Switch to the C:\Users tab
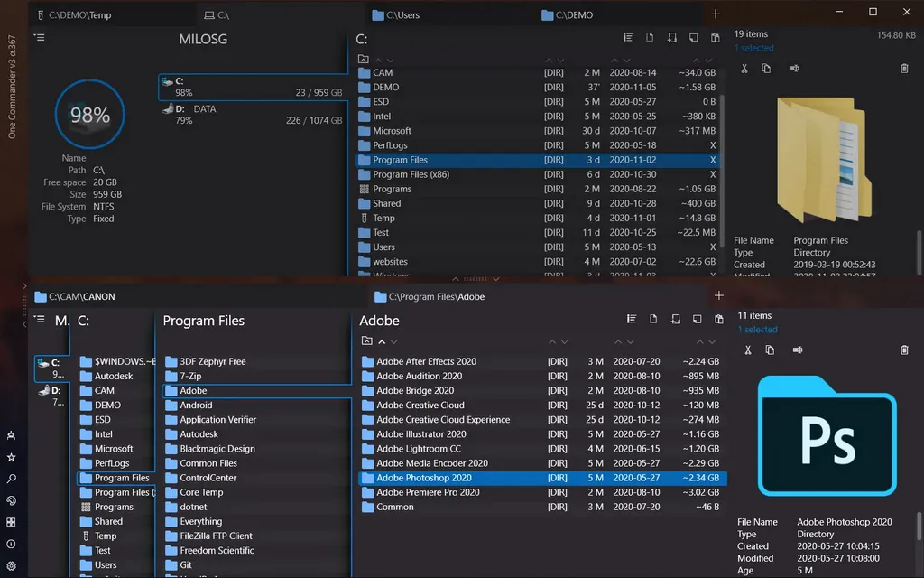The height and width of the screenshot is (578, 924). pos(449,14)
